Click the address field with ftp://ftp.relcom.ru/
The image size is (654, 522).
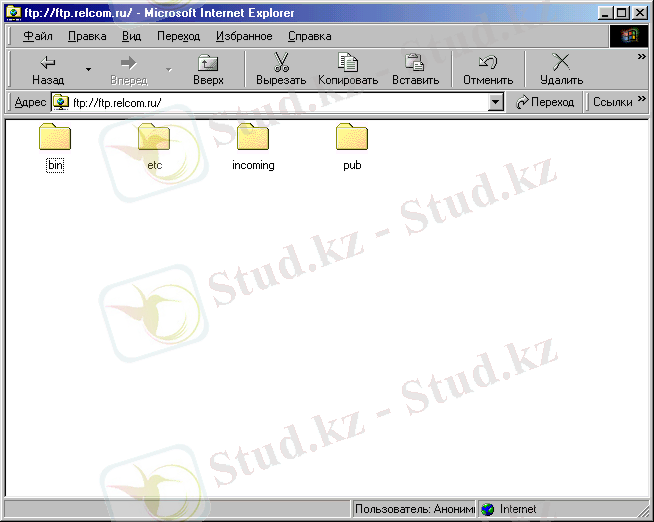[x=277, y=102]
